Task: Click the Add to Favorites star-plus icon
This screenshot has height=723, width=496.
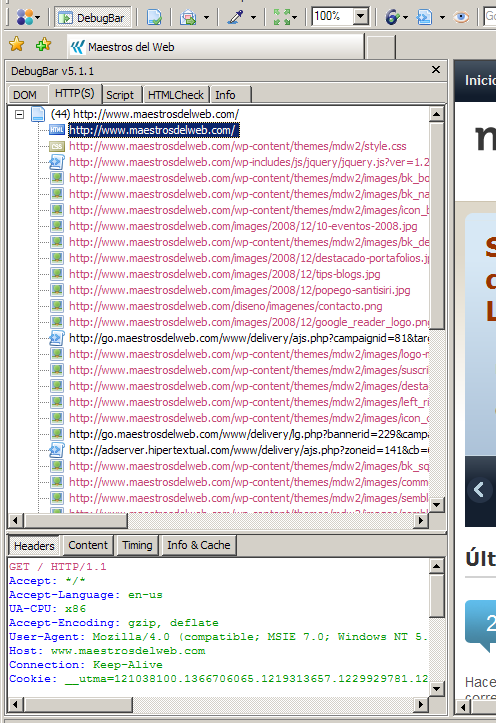Action: 43,45
